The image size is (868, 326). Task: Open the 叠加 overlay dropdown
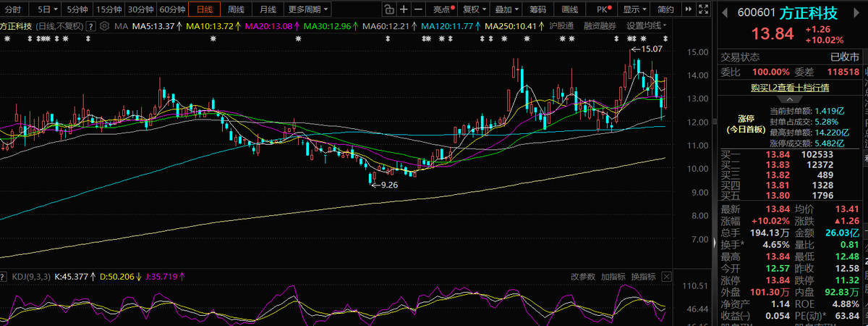click(506, 9)
